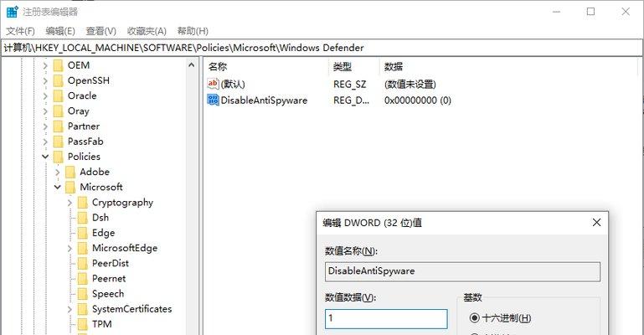Viewport: 644px width, 335px height.
Task: Select the 十六进制(H) radio button
Action: click(474, 317)
